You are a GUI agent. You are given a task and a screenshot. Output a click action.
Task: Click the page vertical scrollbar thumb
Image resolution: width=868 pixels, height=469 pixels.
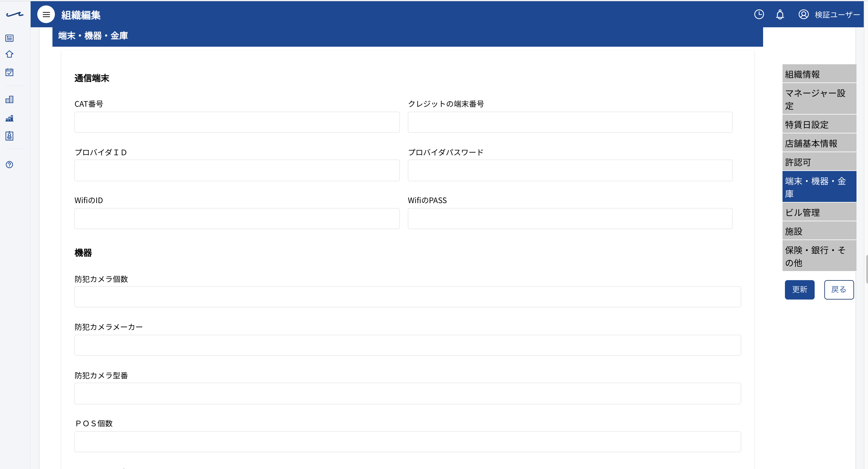tap(867, 269)
